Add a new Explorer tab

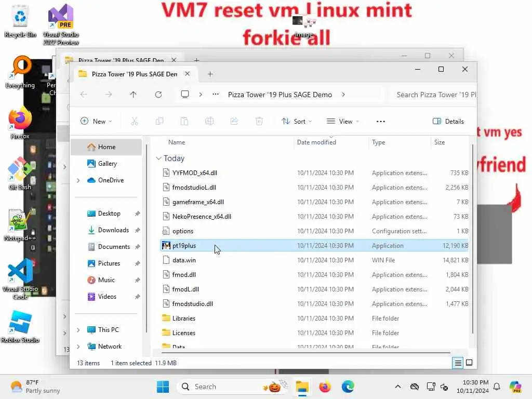pos(210,74)
